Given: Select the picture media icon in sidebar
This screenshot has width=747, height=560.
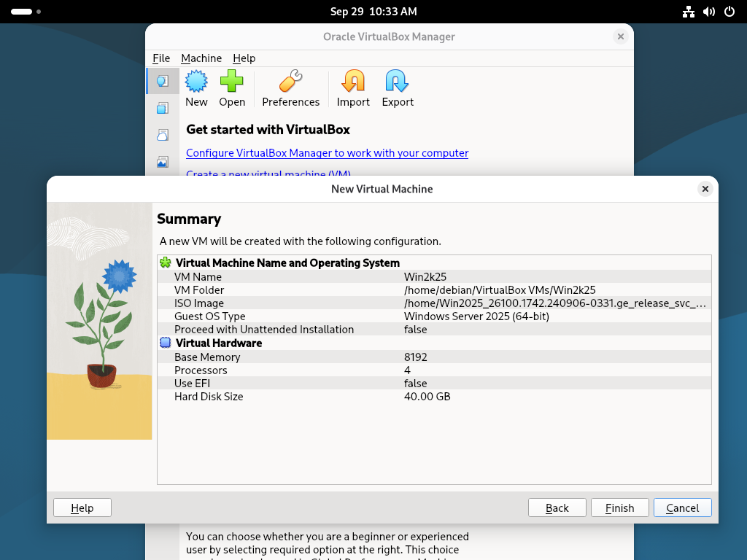Looking at the screenshot, I should pos(163,162).
